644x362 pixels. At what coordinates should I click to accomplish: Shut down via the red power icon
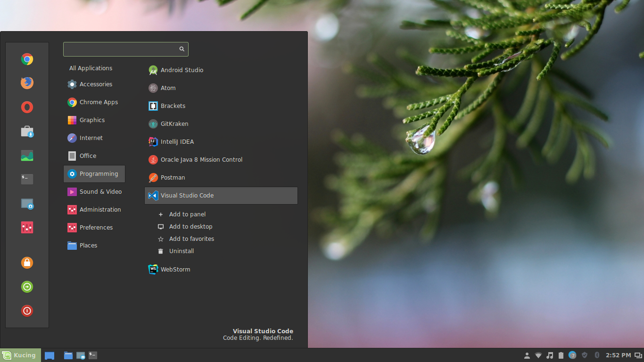pos(27,311)
